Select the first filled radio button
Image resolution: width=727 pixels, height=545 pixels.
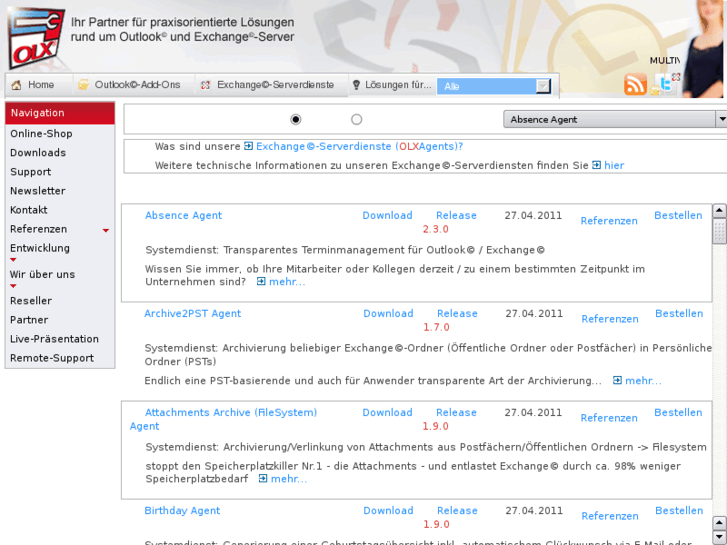point(296,120)
